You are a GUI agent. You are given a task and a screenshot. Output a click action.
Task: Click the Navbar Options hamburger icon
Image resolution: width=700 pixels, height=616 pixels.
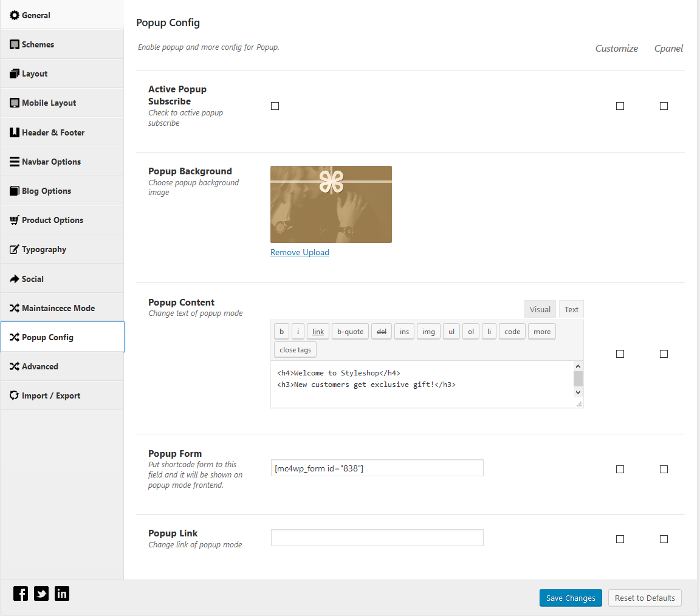tap(15, 162)
